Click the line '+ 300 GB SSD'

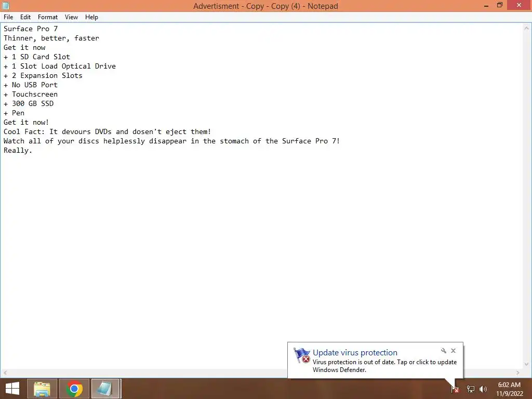click(29, 103)
